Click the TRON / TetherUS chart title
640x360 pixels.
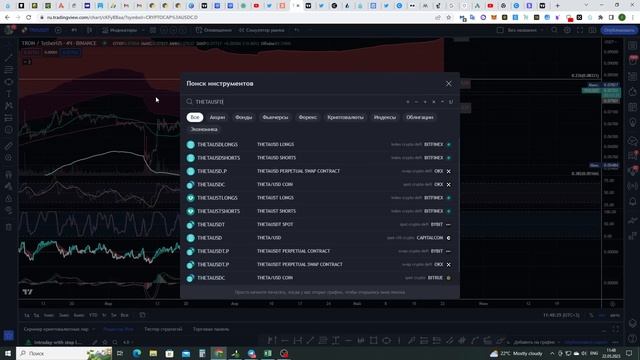point(59,43)
